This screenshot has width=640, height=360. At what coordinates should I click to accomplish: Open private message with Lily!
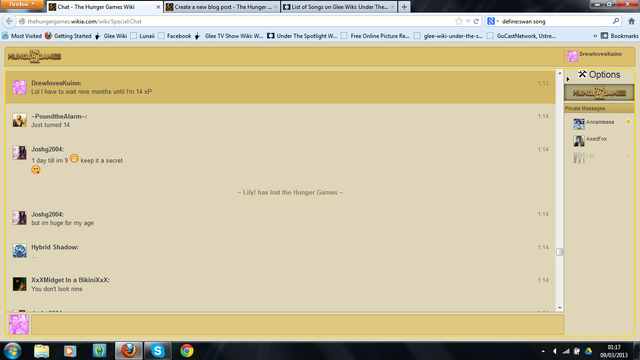pos(590,157)
